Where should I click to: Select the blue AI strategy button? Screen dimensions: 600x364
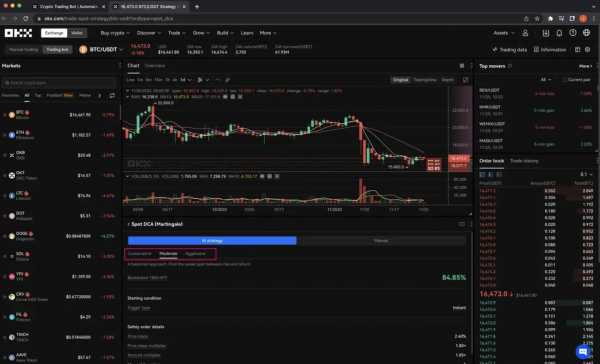pyautogui.click(x=212, y=241)
